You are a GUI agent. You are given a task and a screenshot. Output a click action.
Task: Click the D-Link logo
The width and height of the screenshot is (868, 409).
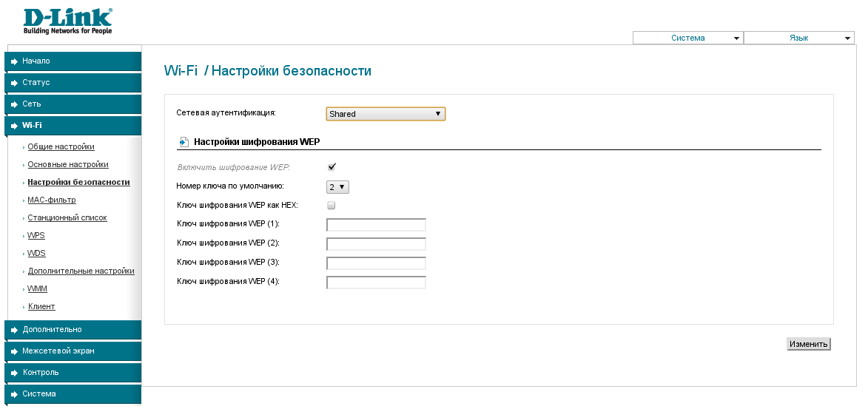[x=67, y=21]
